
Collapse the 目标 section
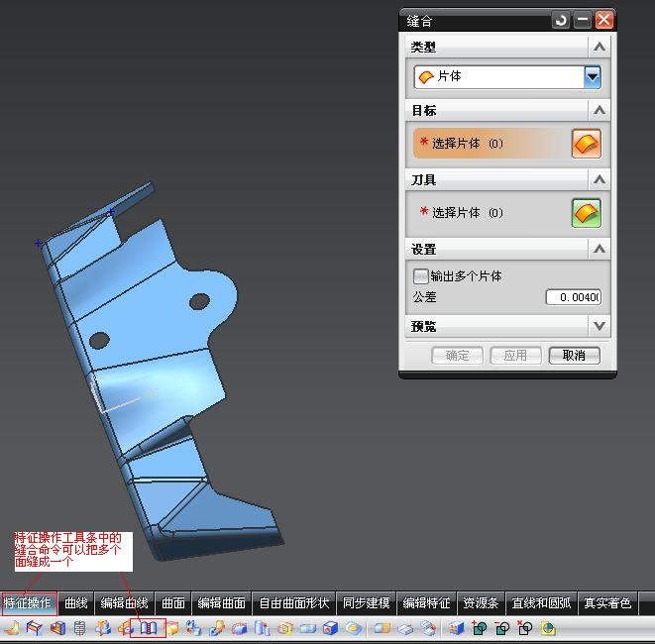600,110
